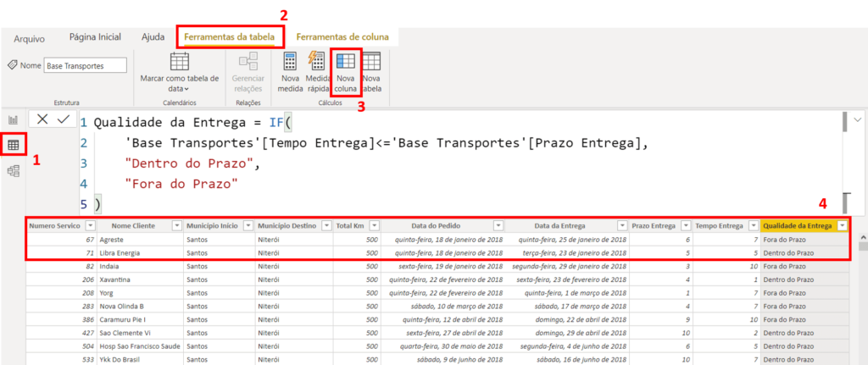Open Tempo Entrega column filter dropdown

(754, 225)
